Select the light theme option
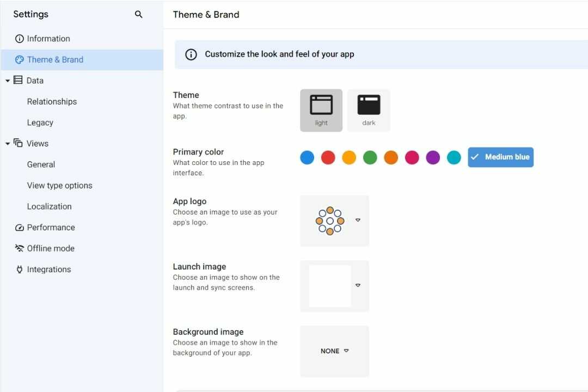 pos(321,110)
